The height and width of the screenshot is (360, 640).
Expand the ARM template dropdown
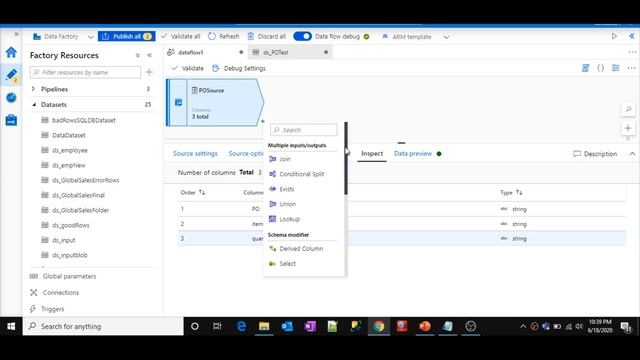447,37
